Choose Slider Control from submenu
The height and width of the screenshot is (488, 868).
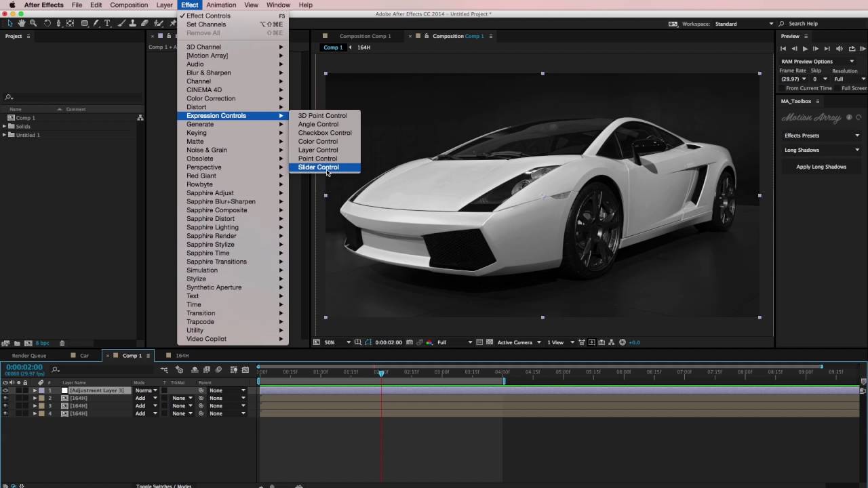coord(325,167)
